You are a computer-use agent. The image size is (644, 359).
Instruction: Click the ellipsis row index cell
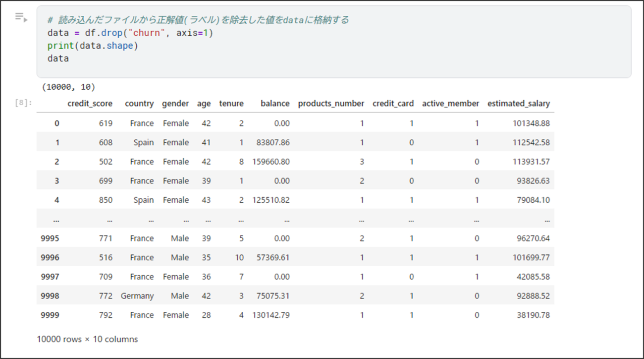pos(56,219)
